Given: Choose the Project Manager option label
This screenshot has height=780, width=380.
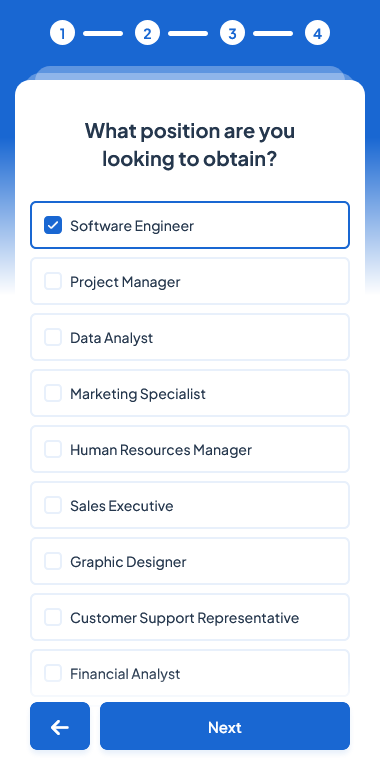Looking at the screenshot, I should [x=125, y=282].
